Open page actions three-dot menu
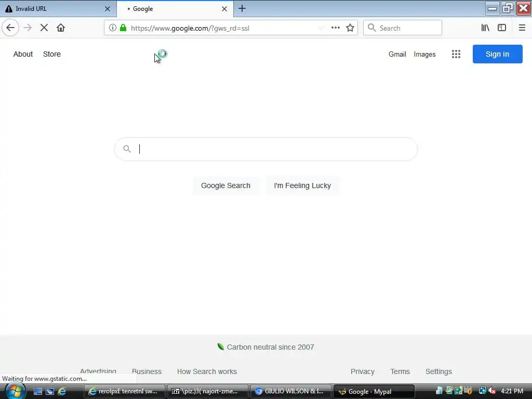The height and width of the screenshot is (399, 532). (335, 28)
